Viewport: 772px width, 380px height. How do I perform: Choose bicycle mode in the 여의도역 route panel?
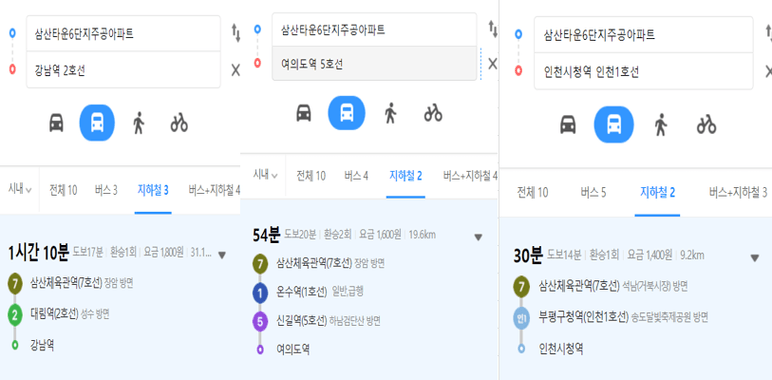click(433, 113)
